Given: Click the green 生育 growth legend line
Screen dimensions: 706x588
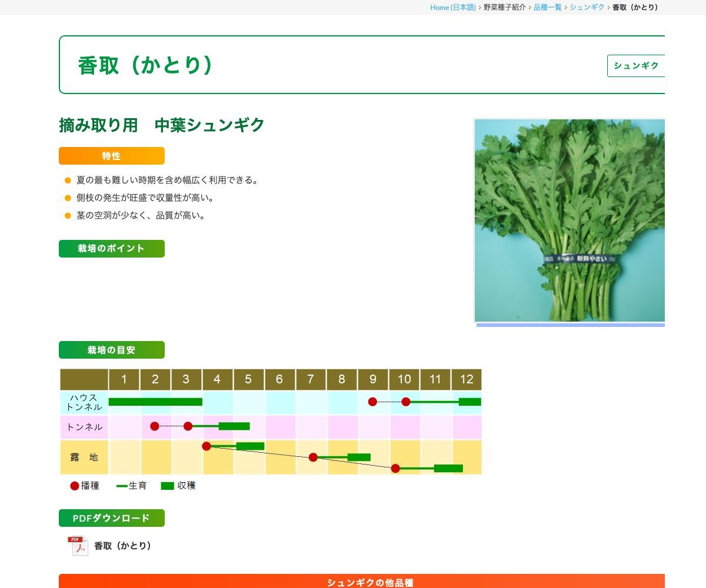Looking at the screenshot, I should tap(122, 486).
